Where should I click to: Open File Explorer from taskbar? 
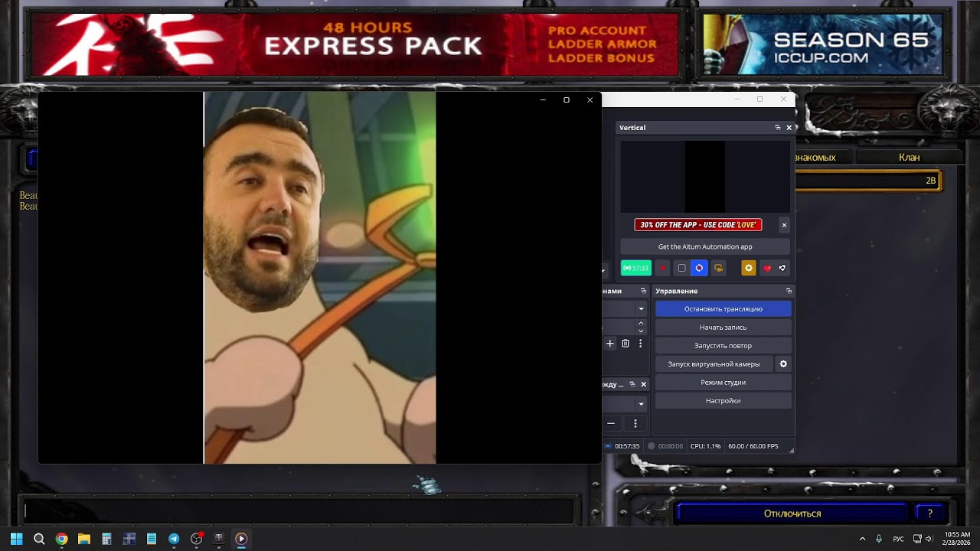tap(83, 539)
